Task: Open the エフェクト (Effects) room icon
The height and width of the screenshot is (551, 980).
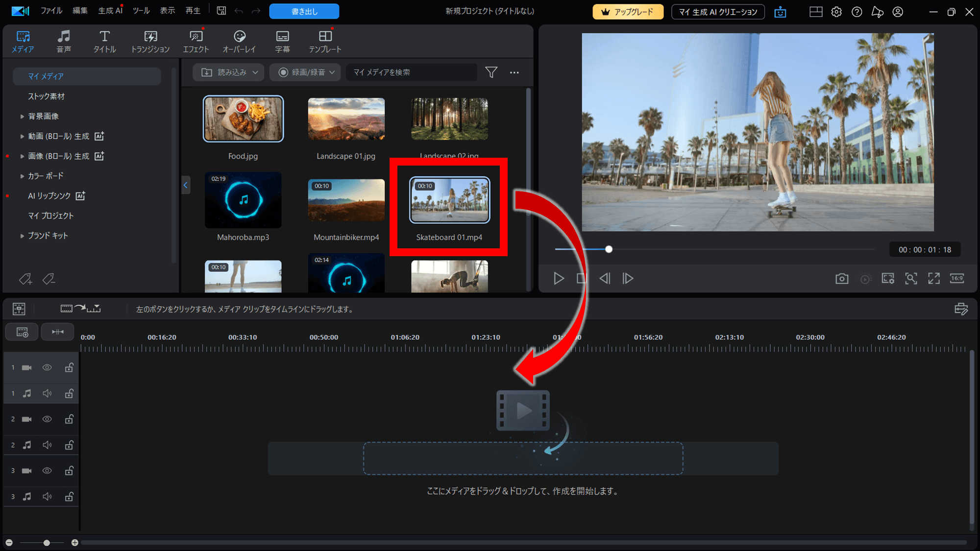Action: tap(196, 41)
